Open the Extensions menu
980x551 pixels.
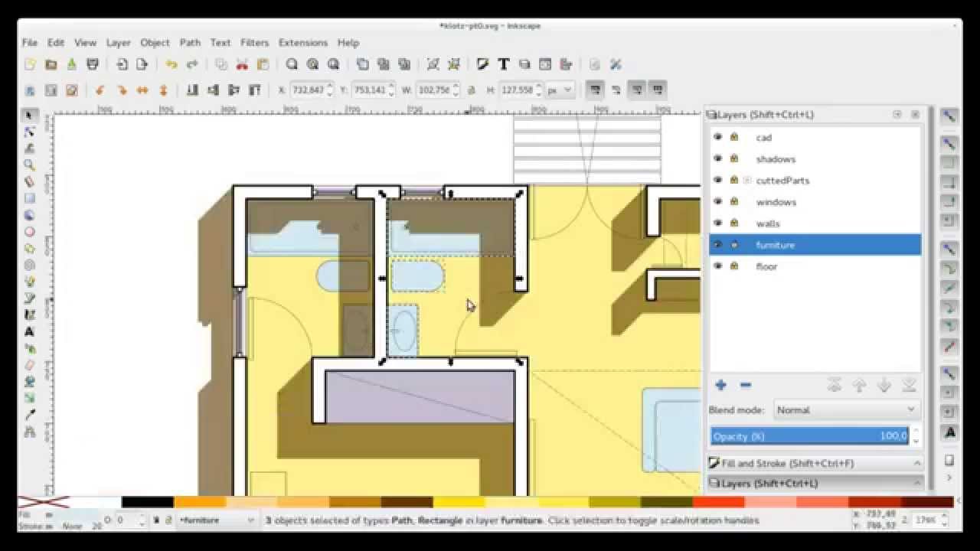tap(303, 43)
